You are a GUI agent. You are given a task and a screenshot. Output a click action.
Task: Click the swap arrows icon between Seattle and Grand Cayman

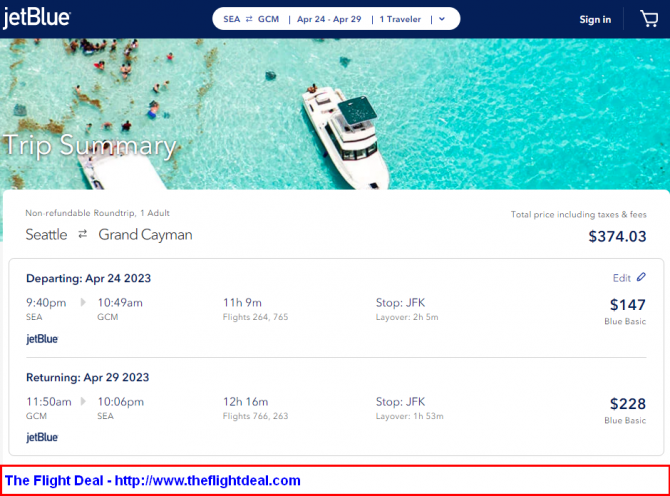pos(82,234)
